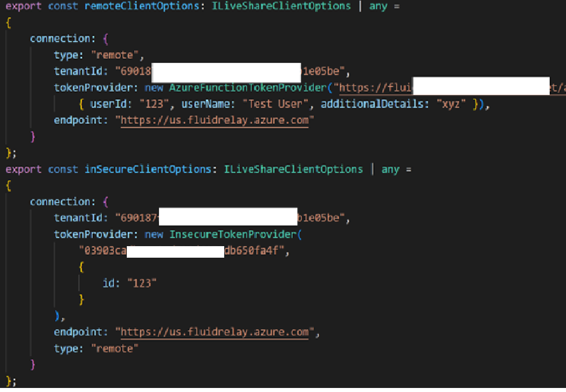Open the endpoint URL in remoteClientOptions block
Viewport: 566px width, 392px height.
point(214,120)
